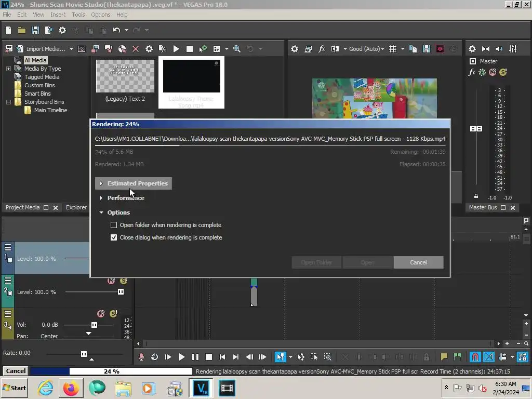Collapse the Storyboard Bins node

(8, 102)
